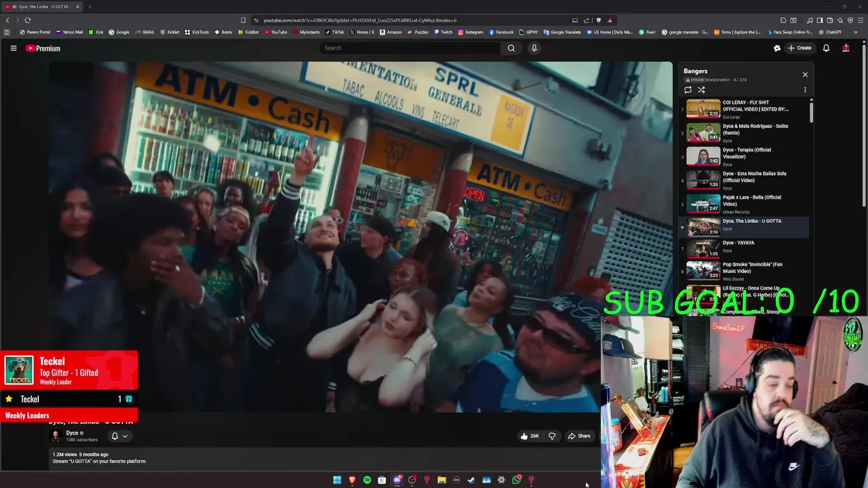868x488 pixels.
Task: Open Bangers playlist three-dot options
Action: pyautogui.click(x=805, y=89)
